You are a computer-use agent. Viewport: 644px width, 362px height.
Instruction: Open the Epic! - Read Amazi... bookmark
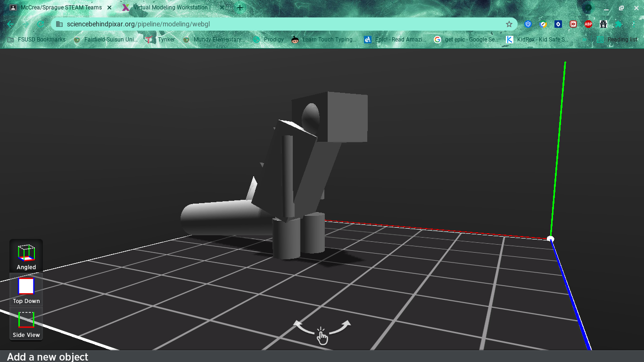pyautogui.click(x=395, y=40)
